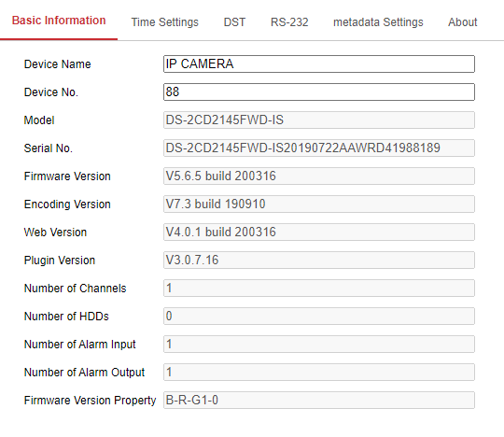This screenshot has width=504, height=437.
Task: Select the metadata Settings tab
Action: pyautogui.click(x=378, y=21)
